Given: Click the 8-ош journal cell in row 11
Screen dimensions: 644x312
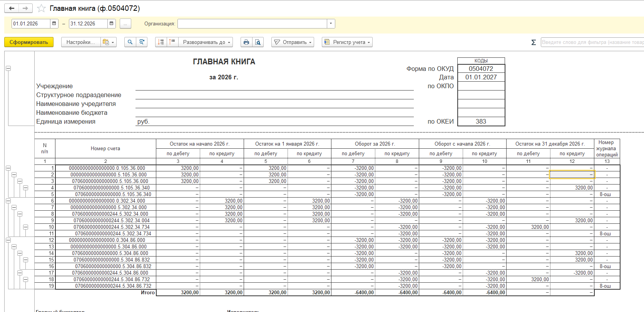Looking at the screenshot, I should coord(607,233).
